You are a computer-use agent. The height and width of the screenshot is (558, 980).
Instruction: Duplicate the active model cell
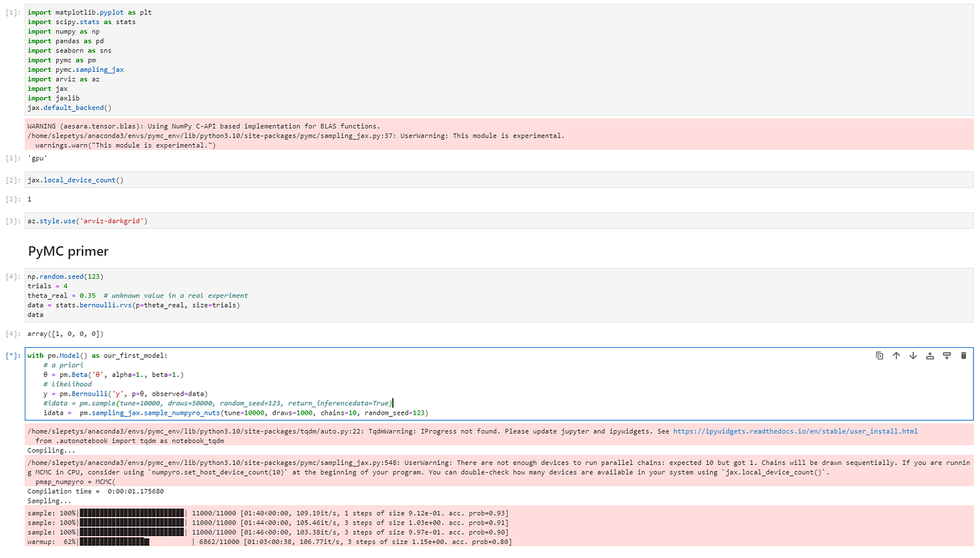879,356
